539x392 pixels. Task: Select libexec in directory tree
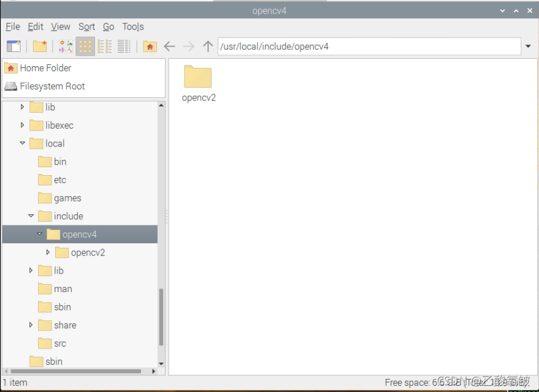point(80,126)
